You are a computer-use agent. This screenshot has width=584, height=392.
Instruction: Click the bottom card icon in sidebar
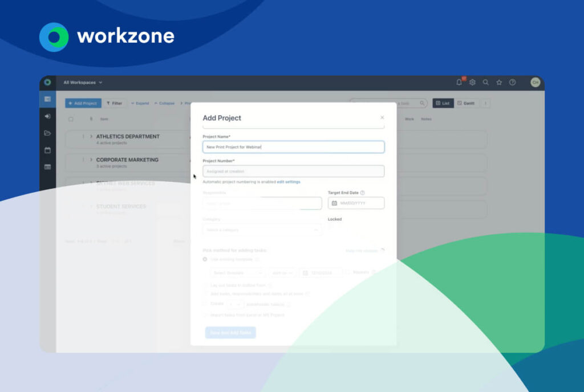point(48,167)
